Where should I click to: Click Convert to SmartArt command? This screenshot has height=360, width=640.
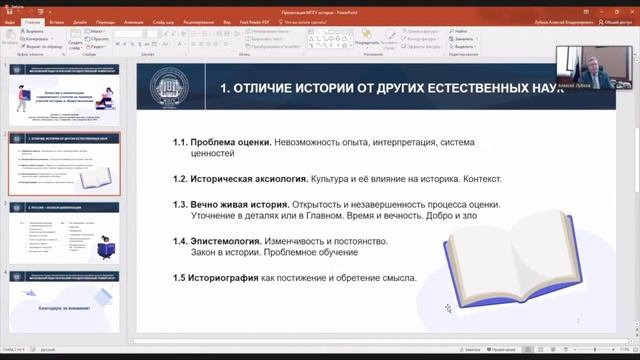click(x=273, y=47)
